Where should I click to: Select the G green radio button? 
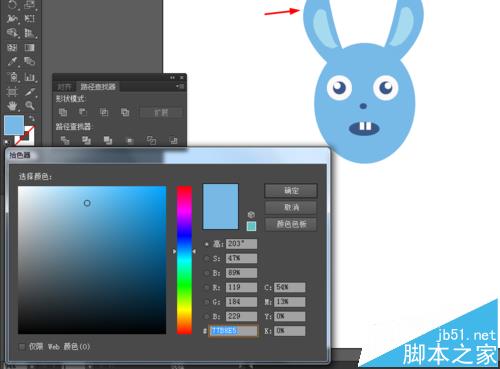[207, 302]
